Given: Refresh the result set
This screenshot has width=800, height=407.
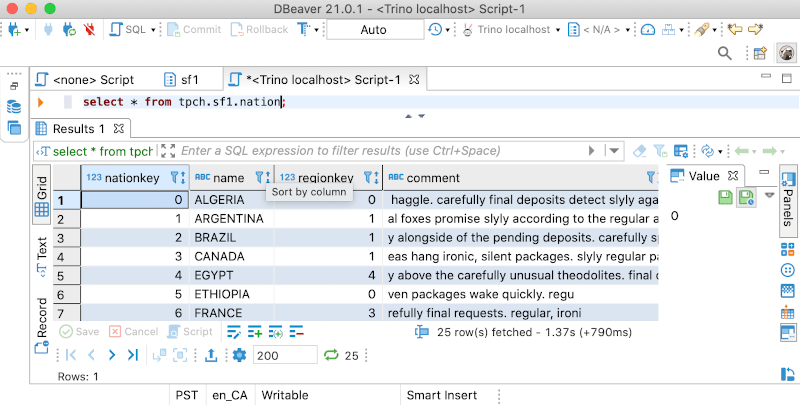Looking at the screenshot, I should pos(331,355).
